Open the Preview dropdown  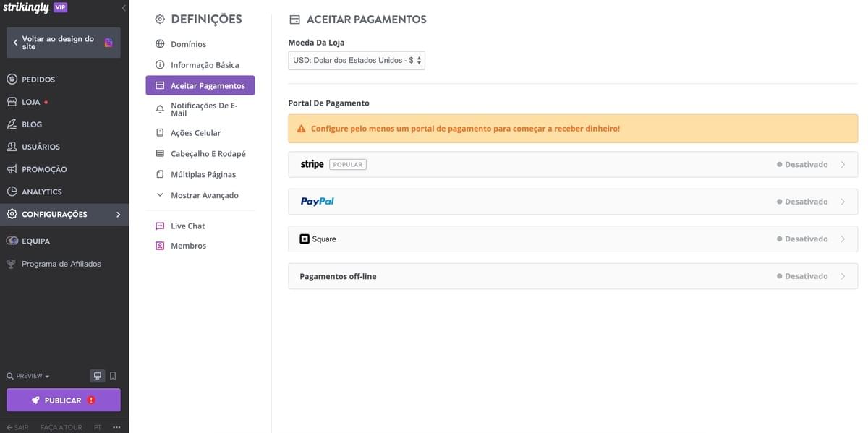pos(28,376)
